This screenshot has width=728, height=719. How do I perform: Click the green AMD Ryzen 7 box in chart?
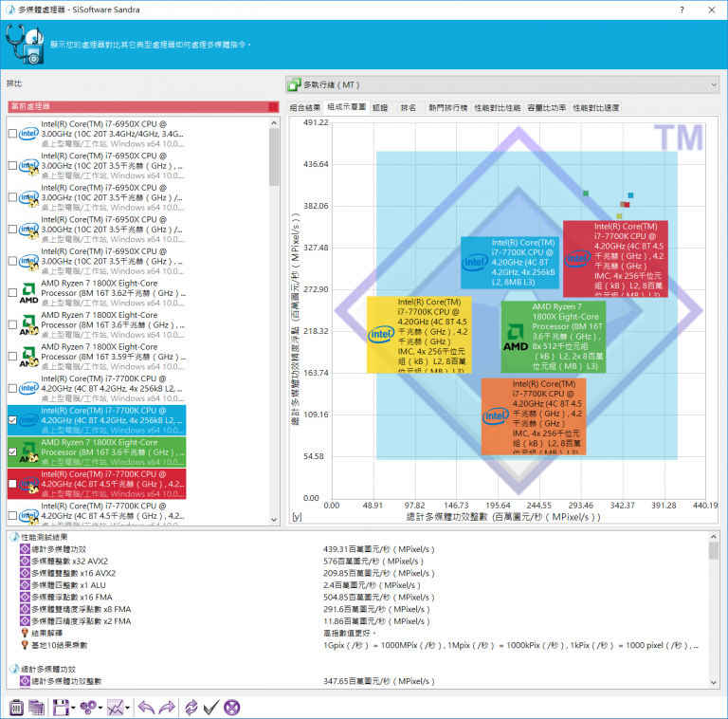click(554, 337)
